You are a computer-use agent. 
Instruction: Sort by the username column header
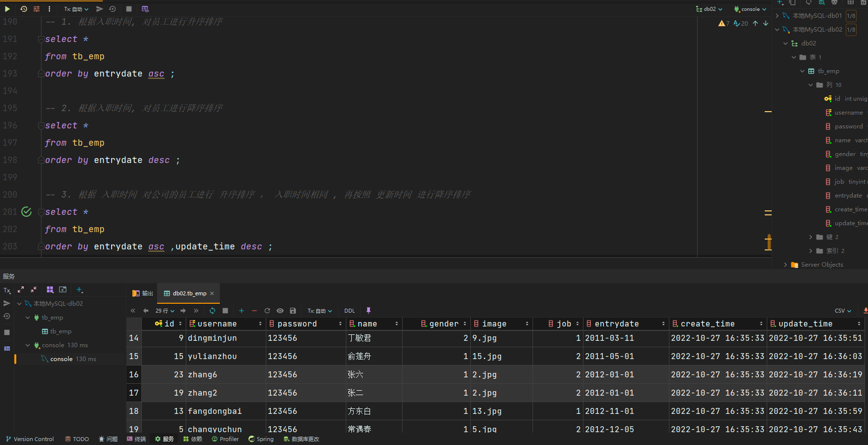(x=226, y=324)
